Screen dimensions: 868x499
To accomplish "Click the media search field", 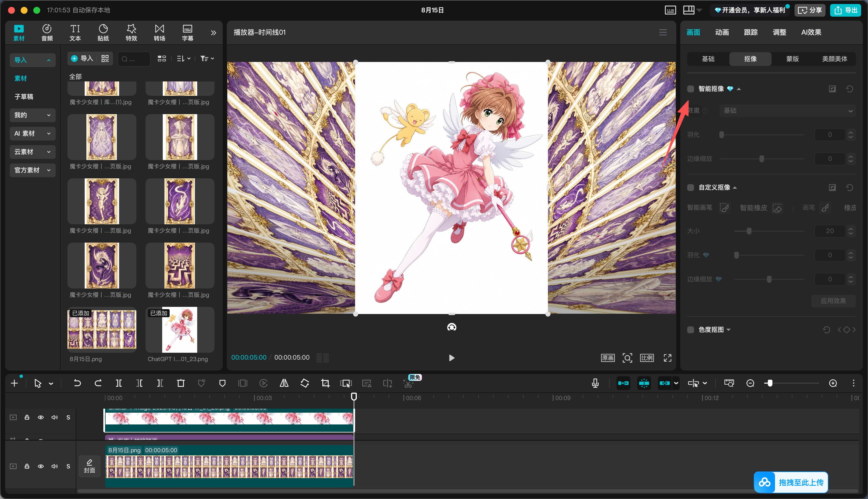I will (x=134, y=59).
